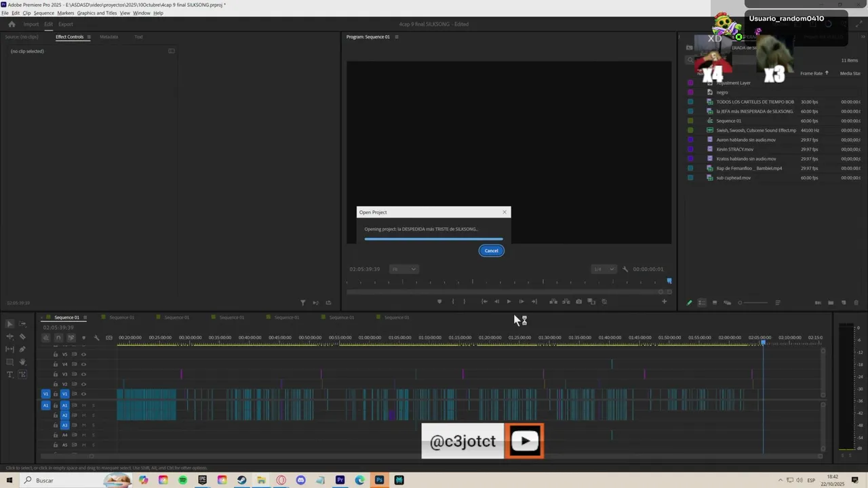The height and width of the screenshot is (488, 868).
Task: Click Go to In point button
Action: point(484,302)
